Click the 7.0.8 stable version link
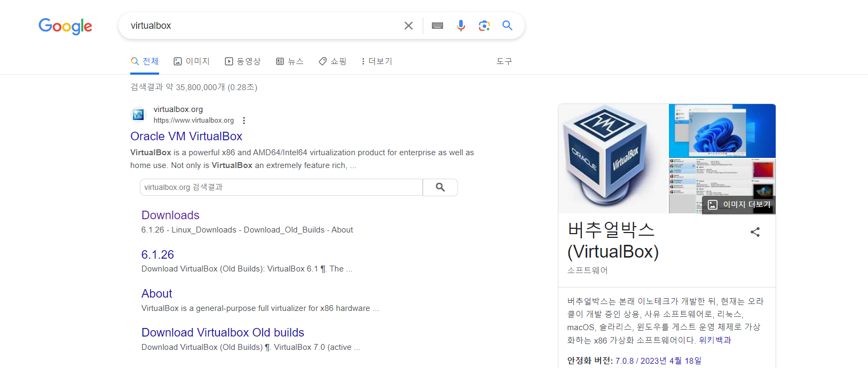The image size is (868, 368). 625,361
